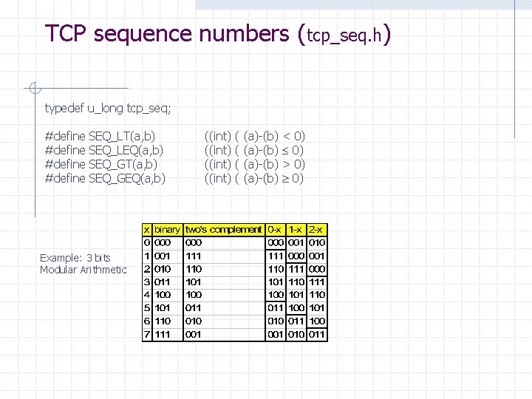
Task: Click '#define SEQ_GT(a,b)' text
Action: pyautogui.click(x=100, y=164)
